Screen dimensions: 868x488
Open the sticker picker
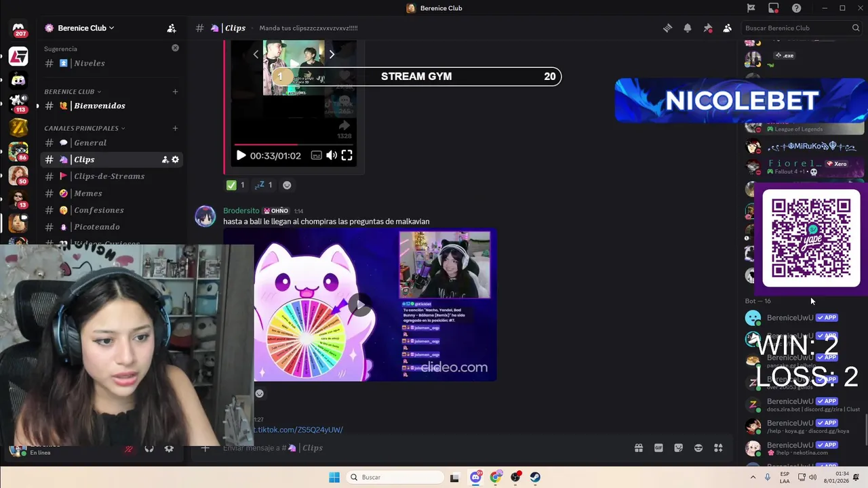tap(678, 448)
